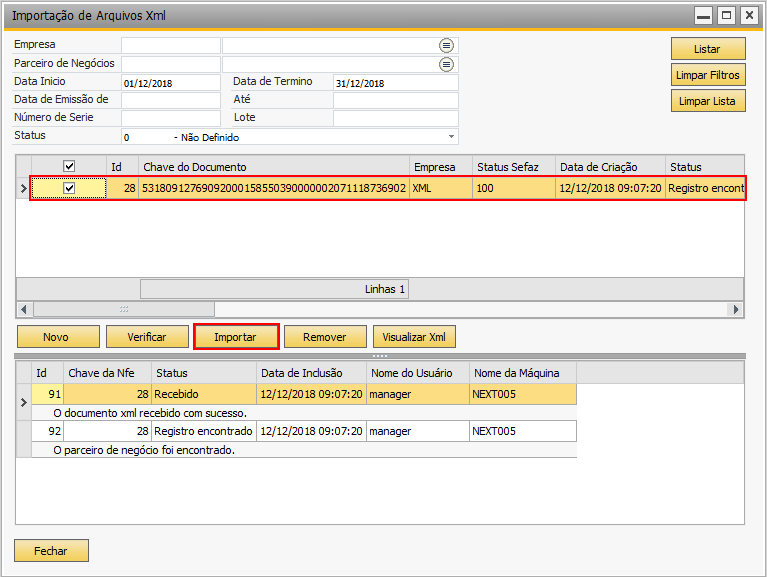Click the Registro encontrado cell in log row 92

pos(203,431)
